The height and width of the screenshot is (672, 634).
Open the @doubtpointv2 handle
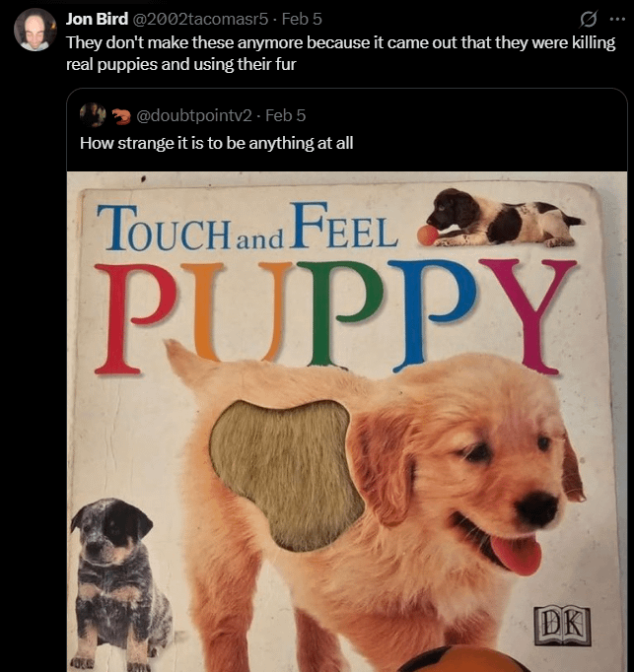[x=194, y=115]
